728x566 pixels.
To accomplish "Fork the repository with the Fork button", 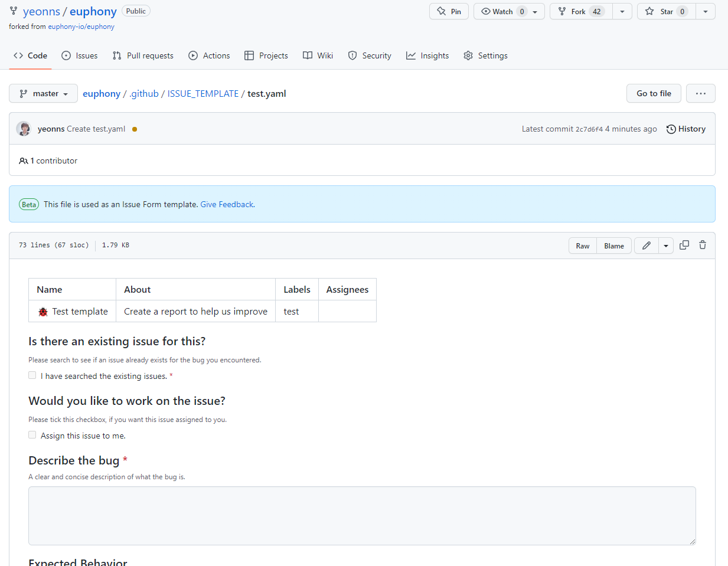I will pyautogui.click(x=581, y=11).
